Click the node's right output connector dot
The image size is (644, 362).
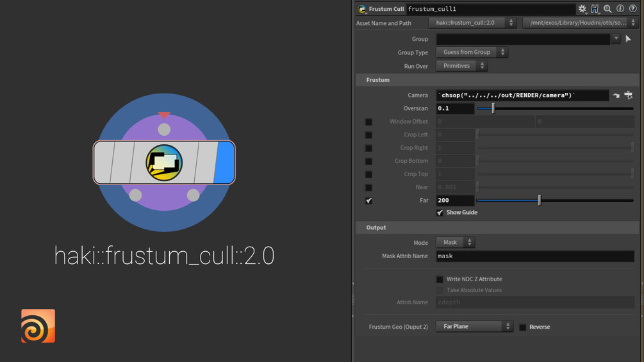coord(193,195)
